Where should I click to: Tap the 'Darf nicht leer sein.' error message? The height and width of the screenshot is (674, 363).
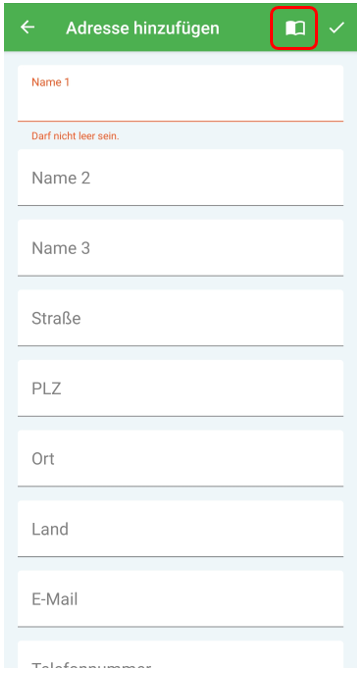click(75, 136)
